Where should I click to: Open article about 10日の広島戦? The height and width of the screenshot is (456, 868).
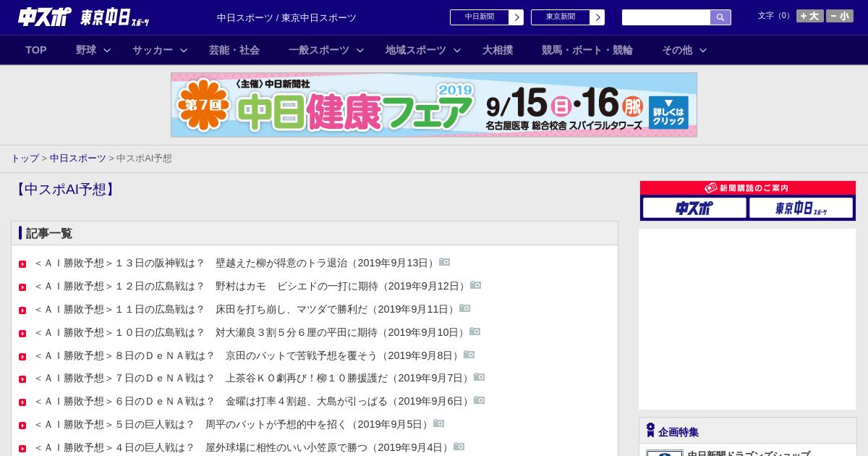[251, 332]
